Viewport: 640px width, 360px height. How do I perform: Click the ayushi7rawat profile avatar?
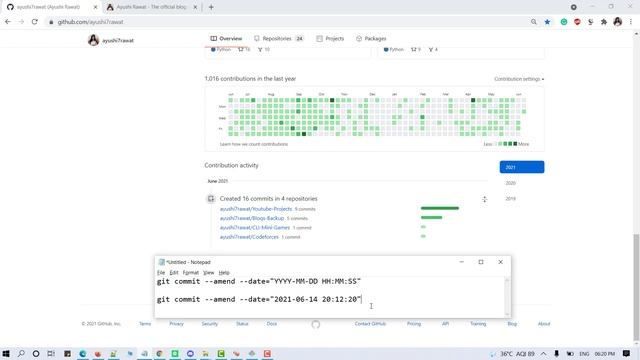tap(93, 40)
